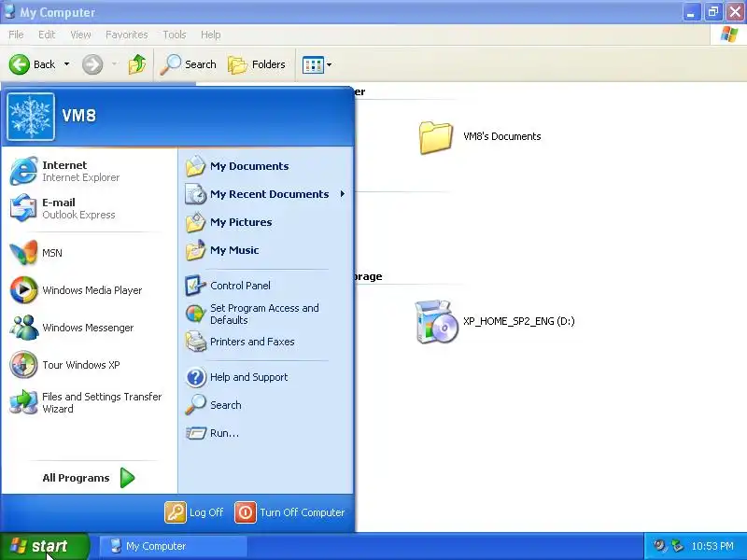
Task: Open the Tools menu
Action: pyautogui.click(x=175, y=35)
